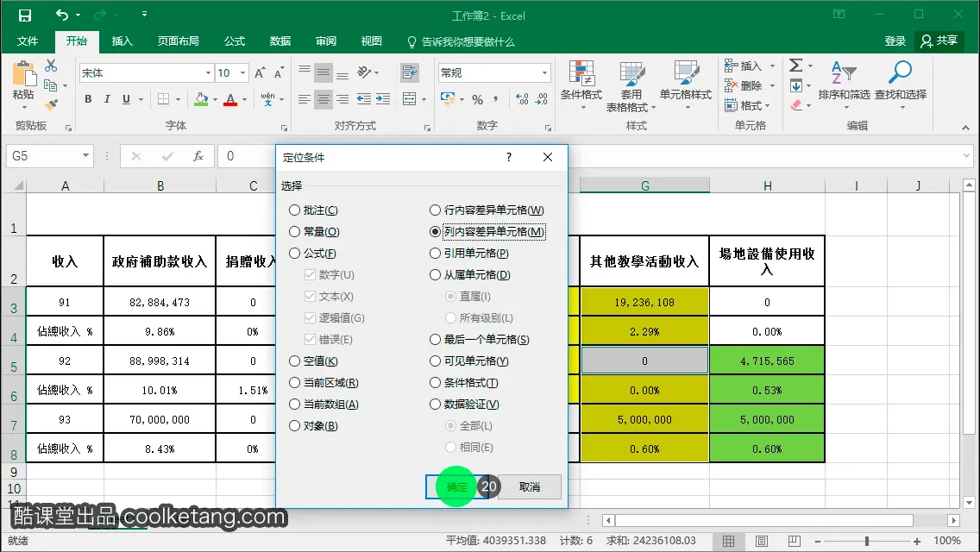Toggle Underline formatting
This screenshot has height=552, width=980.
tap(126, 99)
